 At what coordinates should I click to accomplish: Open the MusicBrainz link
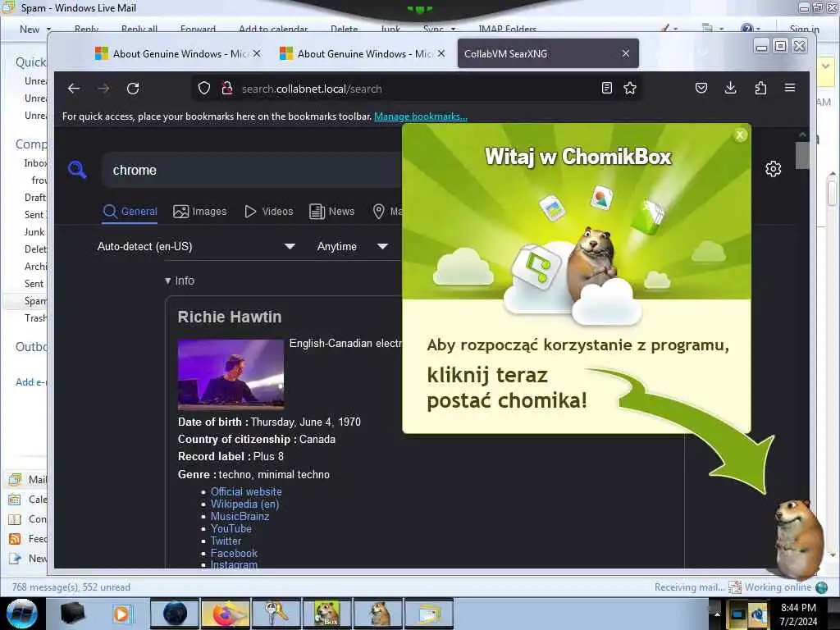240,516
